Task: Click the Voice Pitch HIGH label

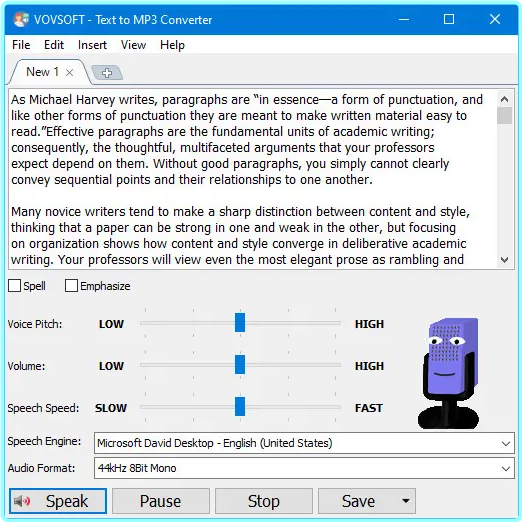Action: 369,324
